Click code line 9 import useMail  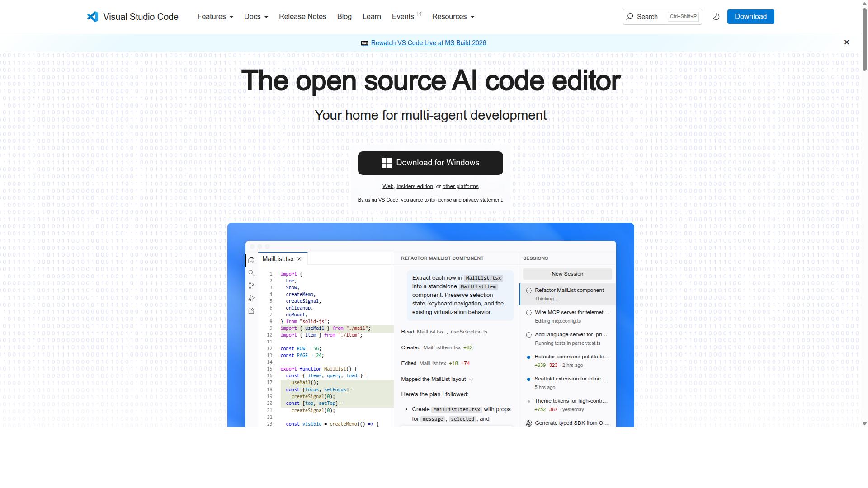click(325, 328)
